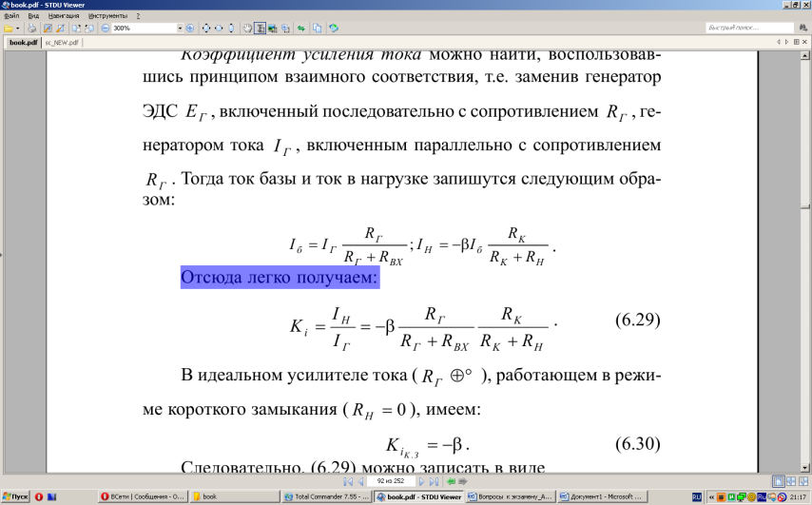Click the page number field 92 из 252
Viewport: 812px width, 505px height.
[x=391, y=481]
